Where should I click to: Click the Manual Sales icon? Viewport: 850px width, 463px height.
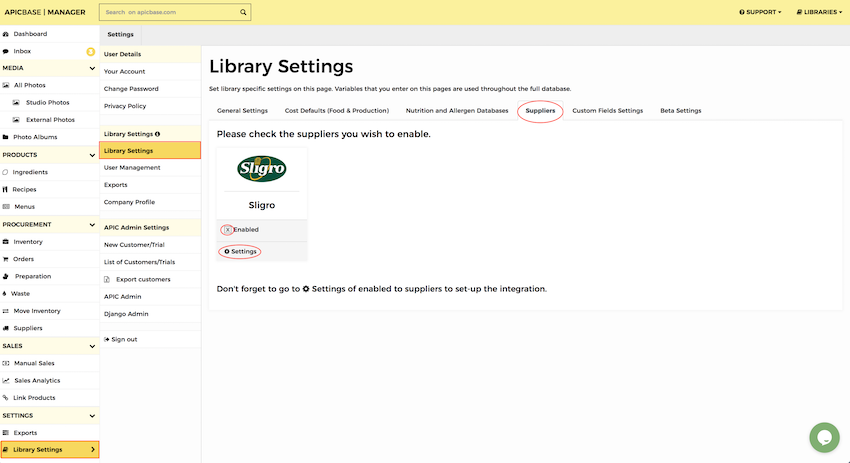pos(5,363)
